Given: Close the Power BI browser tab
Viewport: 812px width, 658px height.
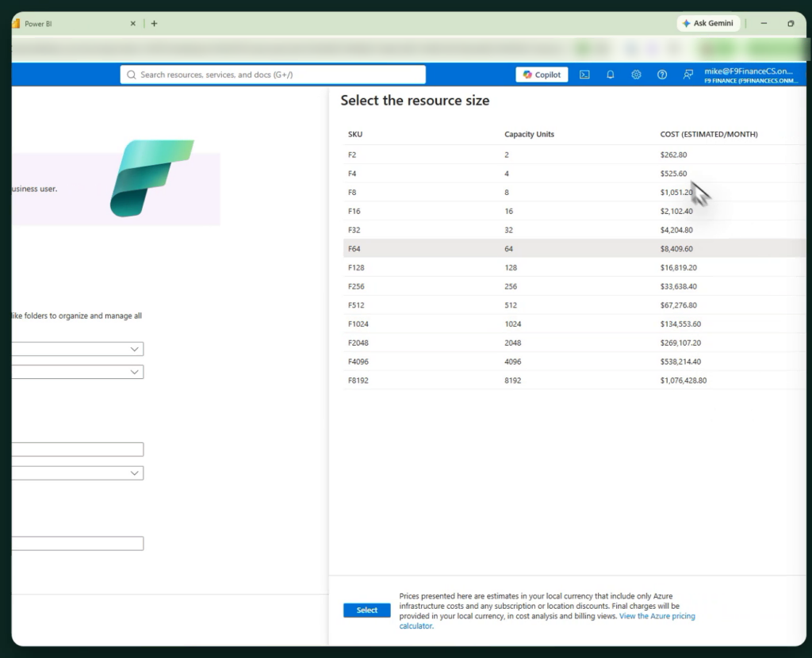Looking at the screenshot, I should click(133, 23).
